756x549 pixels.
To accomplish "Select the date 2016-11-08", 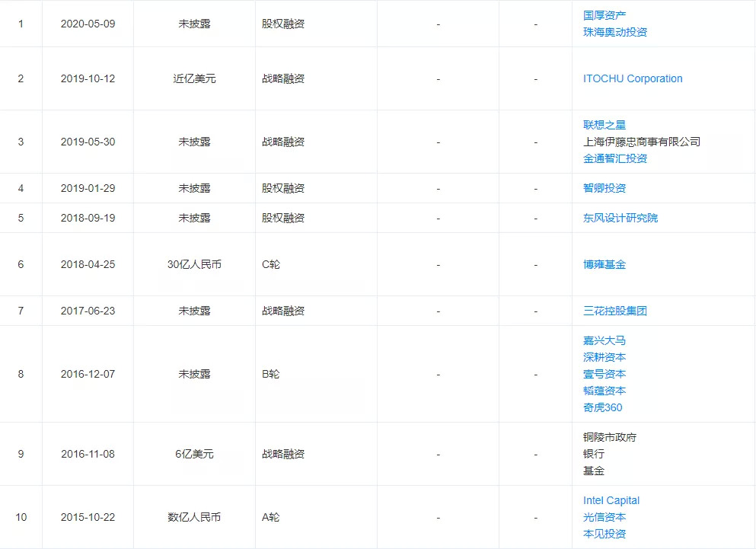I will [88, 454].
